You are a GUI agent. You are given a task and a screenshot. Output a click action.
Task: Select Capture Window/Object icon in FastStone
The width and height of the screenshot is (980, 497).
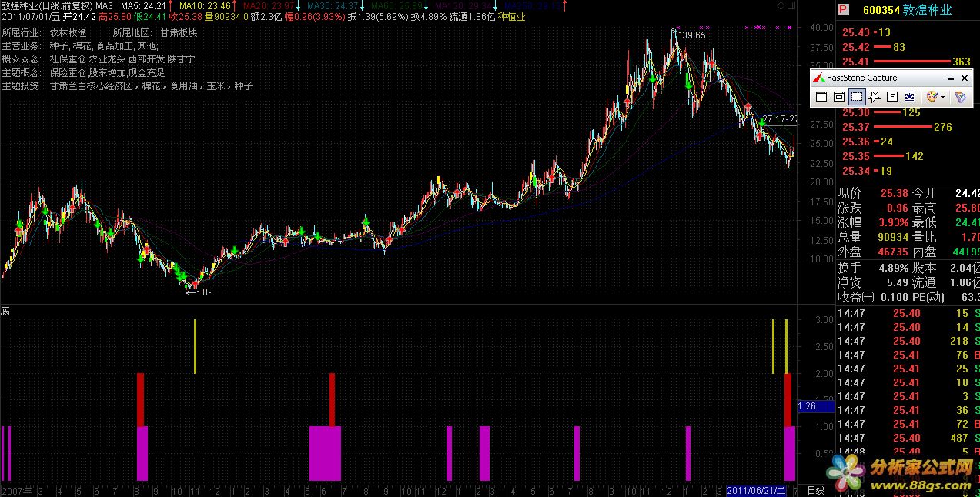point(838,97)
